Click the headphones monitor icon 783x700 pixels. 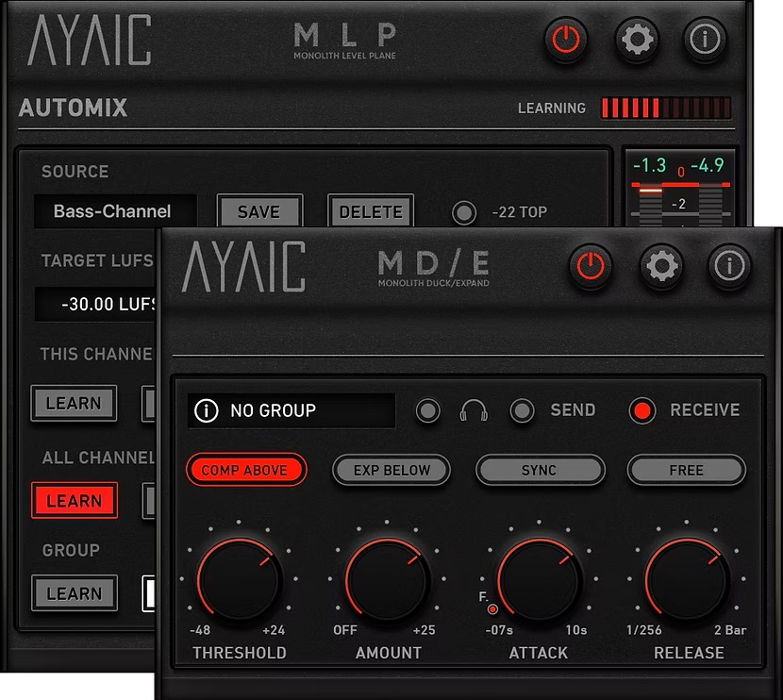pos(473,410)
